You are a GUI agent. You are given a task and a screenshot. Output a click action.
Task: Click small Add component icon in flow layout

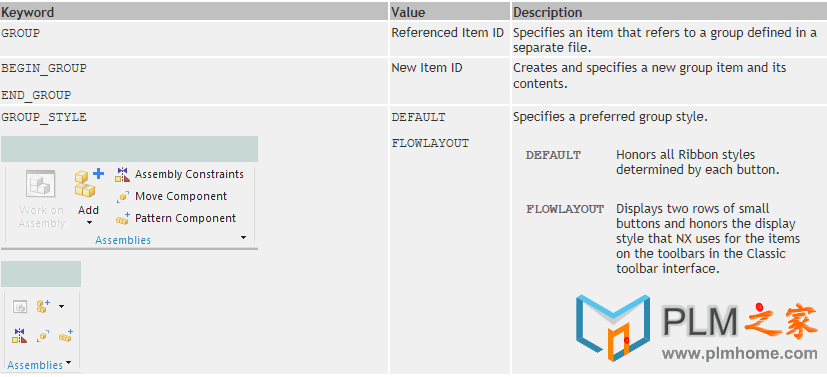[x=43, y=306]
